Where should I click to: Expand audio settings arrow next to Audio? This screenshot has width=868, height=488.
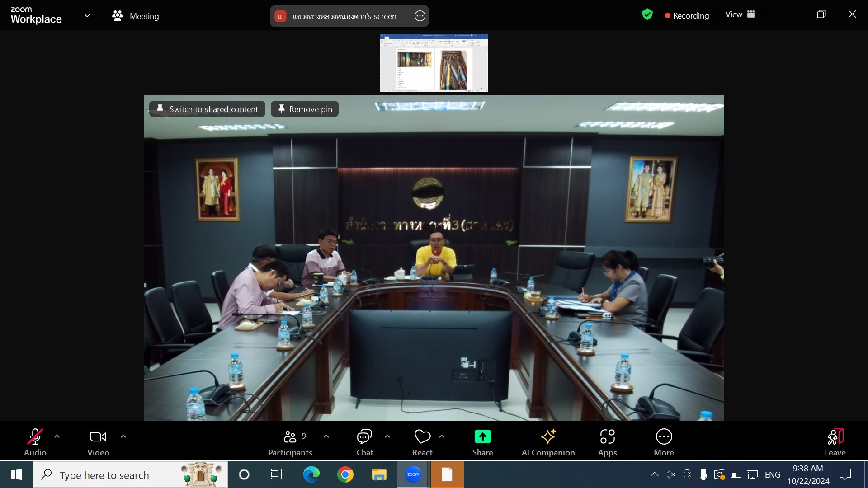(x=57, y=436)
